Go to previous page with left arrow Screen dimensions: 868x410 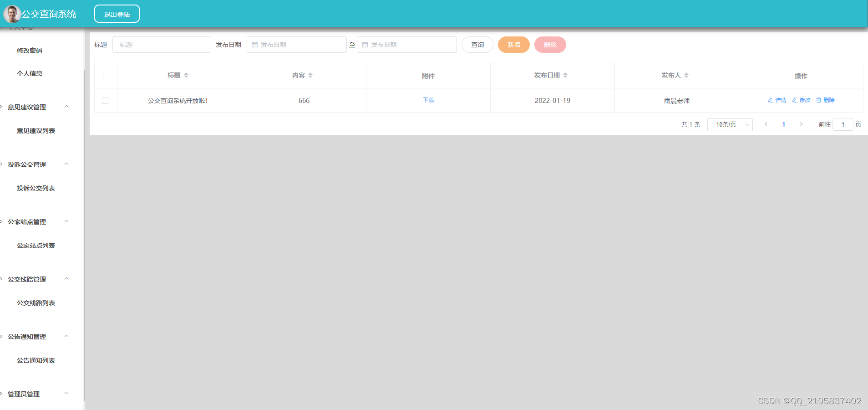tap(766, 124)
